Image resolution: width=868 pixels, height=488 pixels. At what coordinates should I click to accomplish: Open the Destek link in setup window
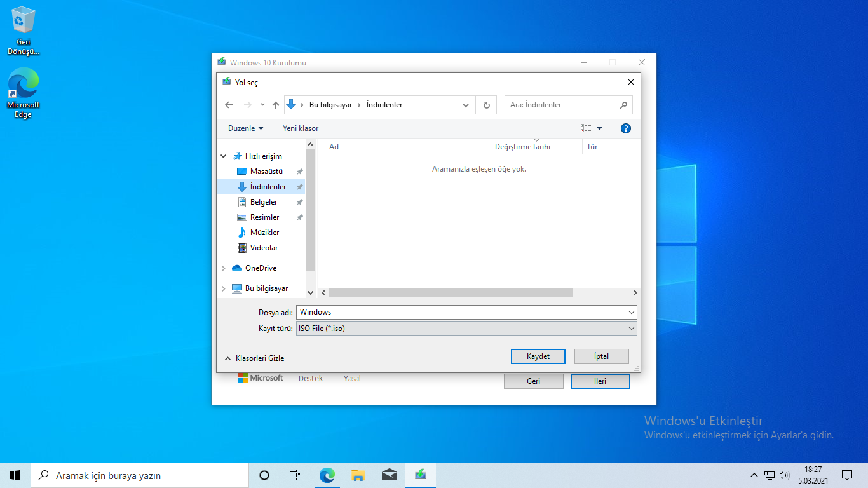pos(311,379)
